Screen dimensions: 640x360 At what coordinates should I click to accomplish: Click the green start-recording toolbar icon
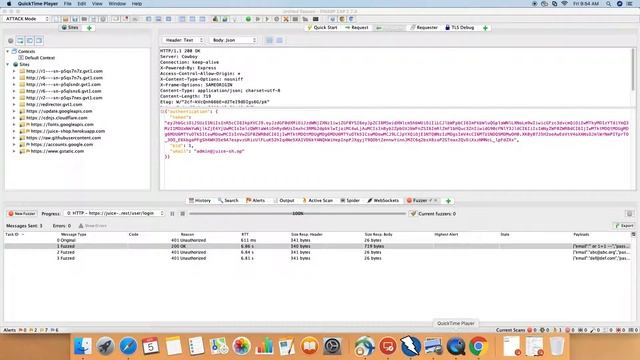coord(248,19)
